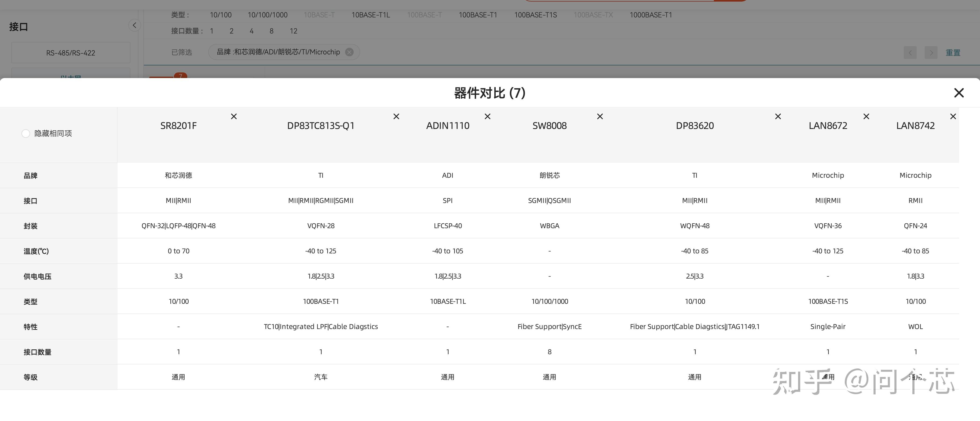Click Fiber Support|SyncE feature cell
Image resolution: width=980 pixels, height=421 pixels.
[549, 327]
